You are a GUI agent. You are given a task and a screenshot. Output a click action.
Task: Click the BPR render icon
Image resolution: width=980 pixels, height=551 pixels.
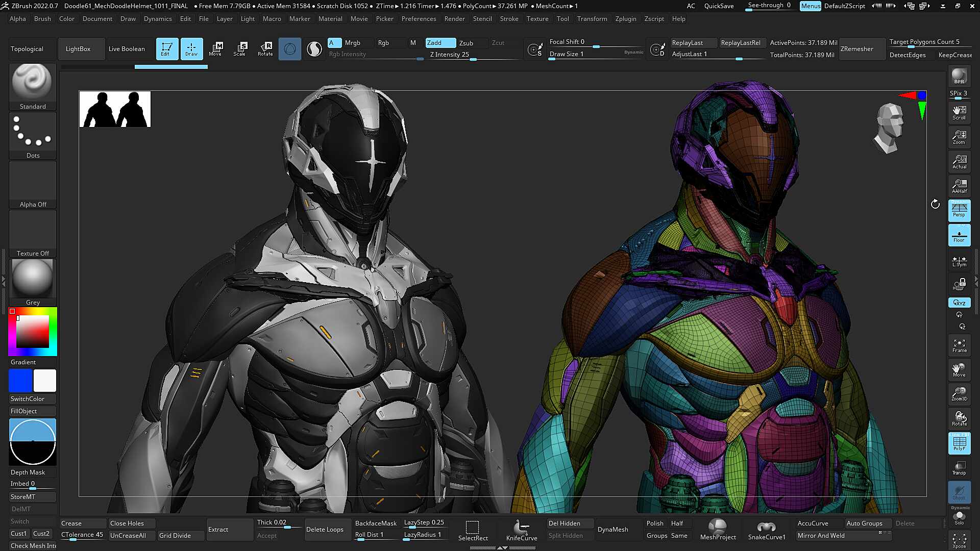959,77
